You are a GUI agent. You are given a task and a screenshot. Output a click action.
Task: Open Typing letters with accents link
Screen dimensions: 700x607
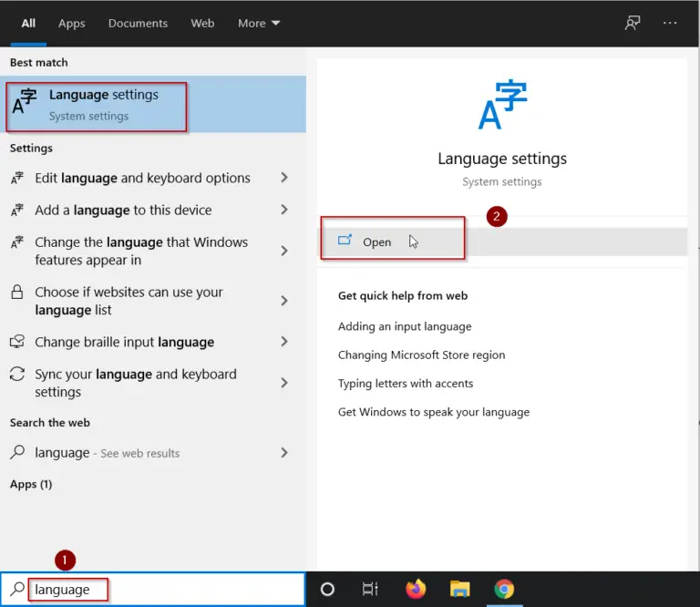coord(406,384)
